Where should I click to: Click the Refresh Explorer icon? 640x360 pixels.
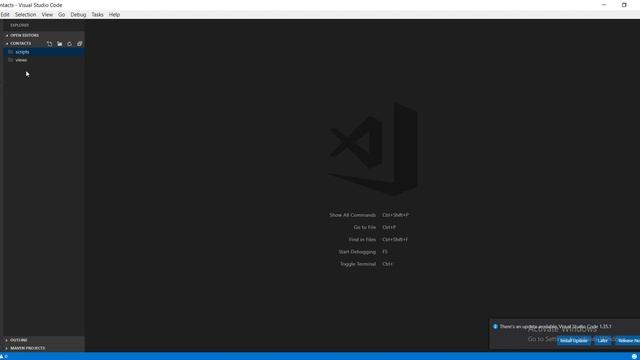[69, 44]
